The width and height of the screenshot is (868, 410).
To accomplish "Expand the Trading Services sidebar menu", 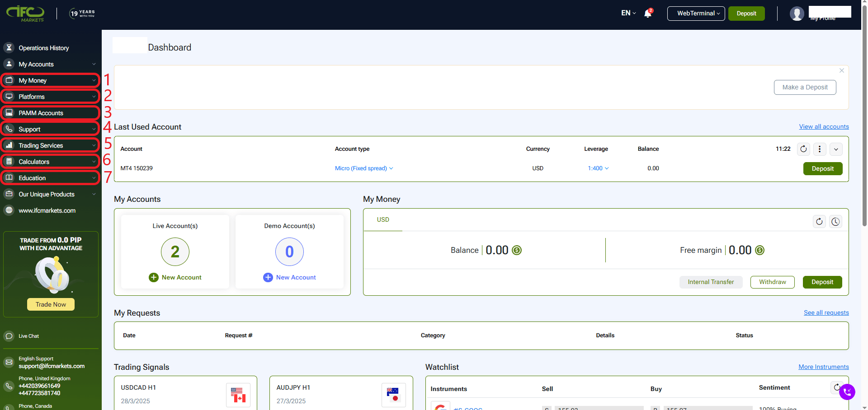I will coord(94,145).
